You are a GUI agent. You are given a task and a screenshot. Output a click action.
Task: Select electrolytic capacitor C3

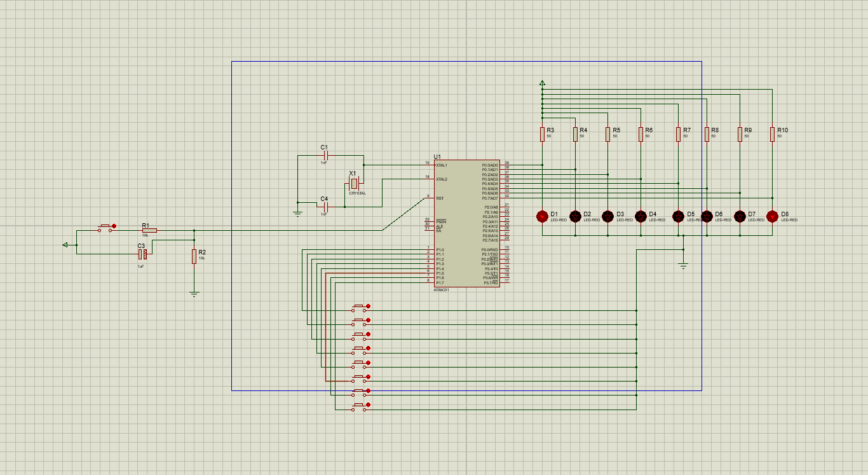(143, 254)
